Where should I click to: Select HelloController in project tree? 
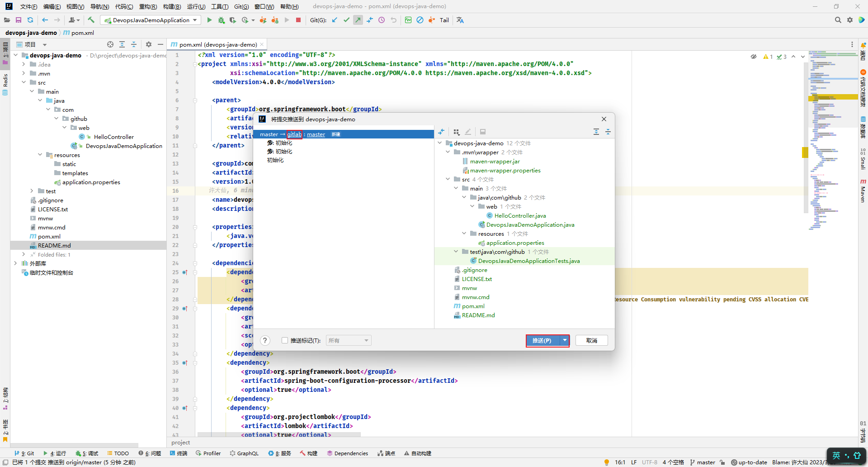point(113,137)
